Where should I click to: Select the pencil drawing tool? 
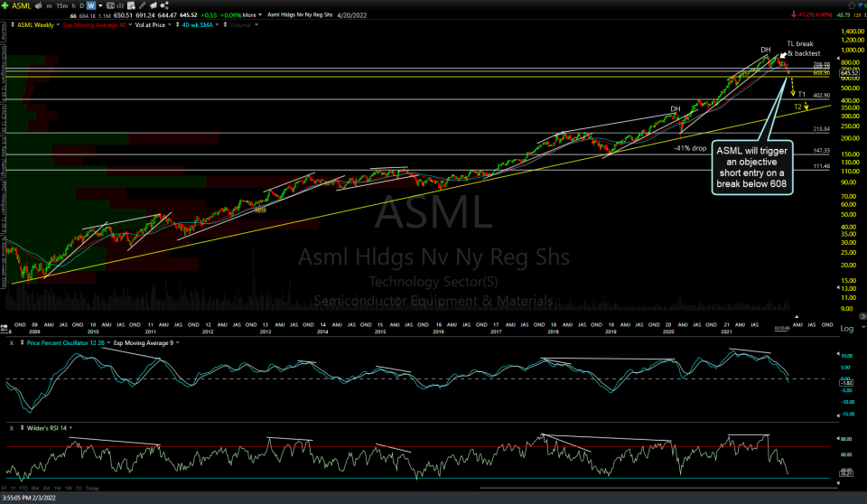[x=142, y=5]
